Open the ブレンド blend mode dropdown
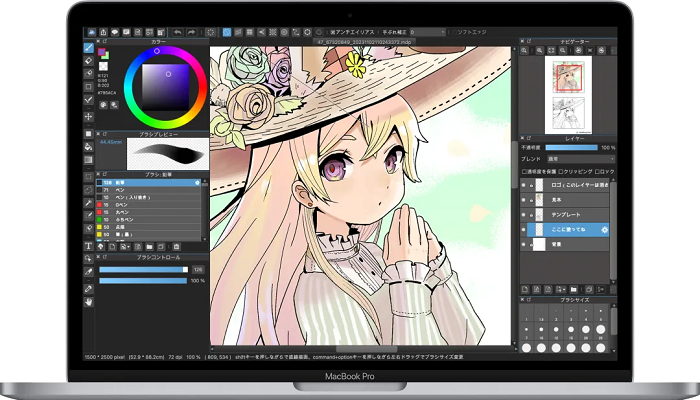 pos(580,159)
